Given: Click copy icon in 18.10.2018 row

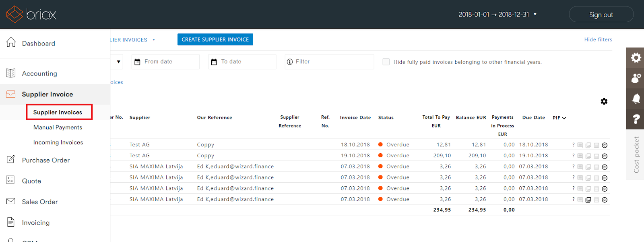Looking at the screenshot, I should coord(605,145).
